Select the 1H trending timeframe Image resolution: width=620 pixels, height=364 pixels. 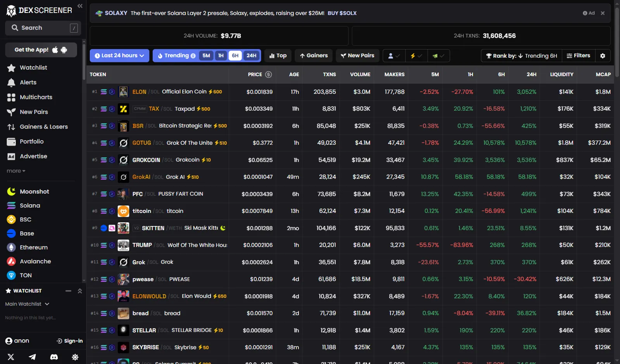(x=221, y=56)
